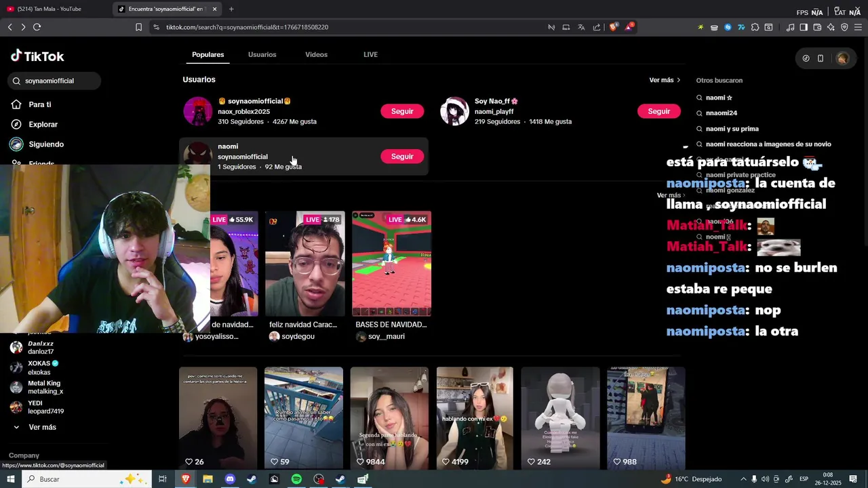Open the Brave wallet icon
This screenshot has width=868, height=488.
tap(817, 27)
